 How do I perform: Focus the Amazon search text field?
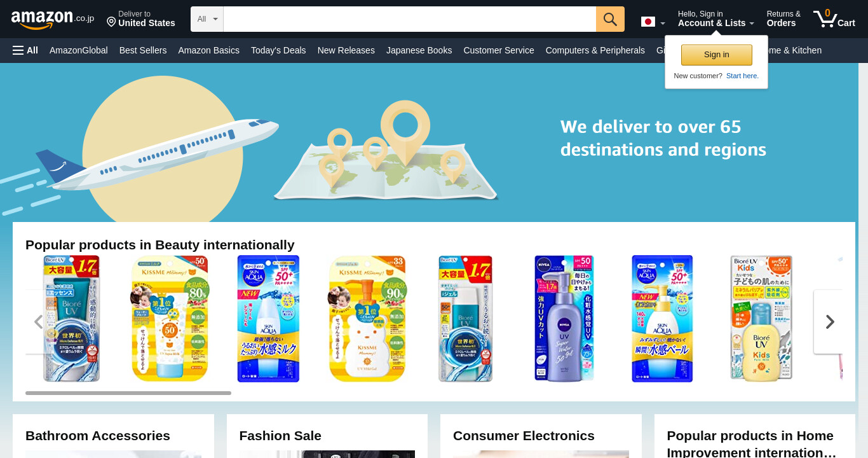point(410,19)
